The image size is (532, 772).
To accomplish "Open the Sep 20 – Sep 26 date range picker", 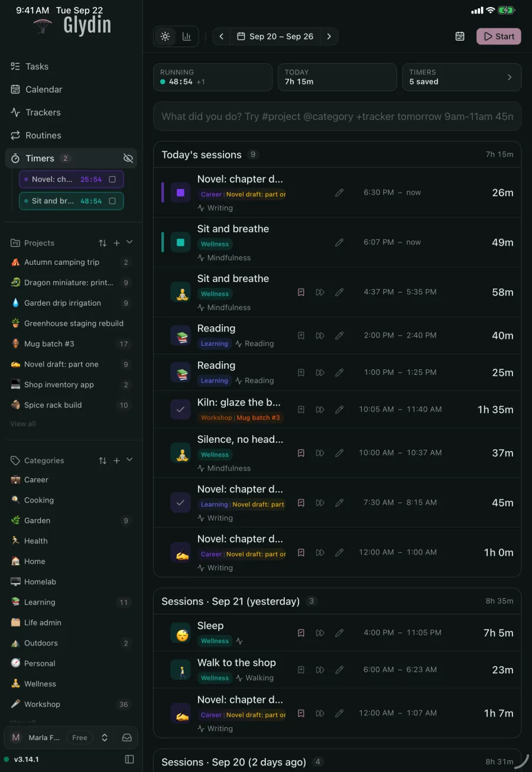I will [x=275, y=36].
